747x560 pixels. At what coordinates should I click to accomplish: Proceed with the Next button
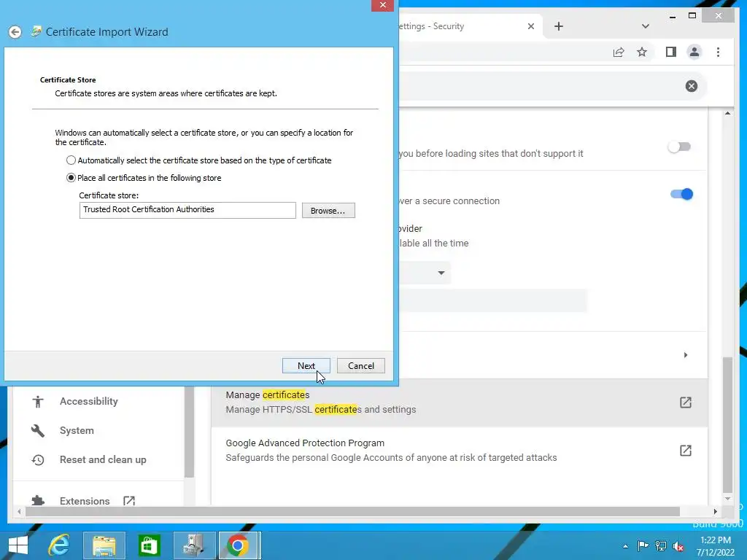[306, 366]
